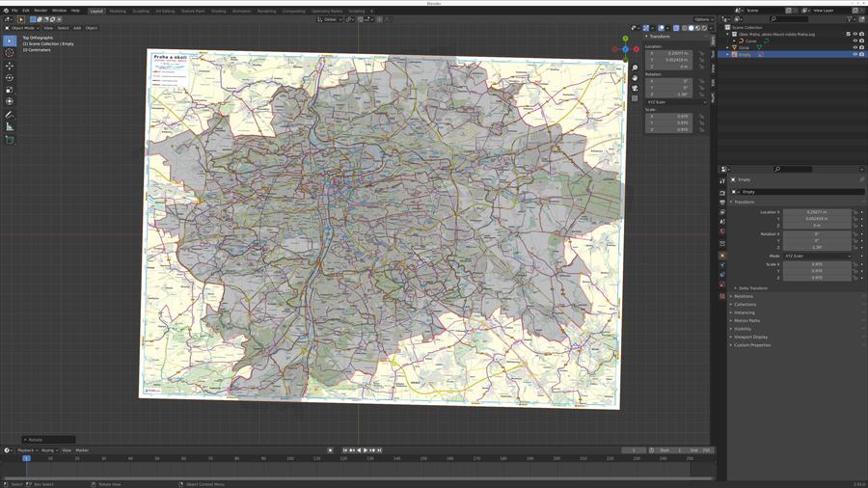Viewport: 868px width, 488px height.
Task: Toggle viewport visibility of the Circle object
Action: [x=854, y=47]
